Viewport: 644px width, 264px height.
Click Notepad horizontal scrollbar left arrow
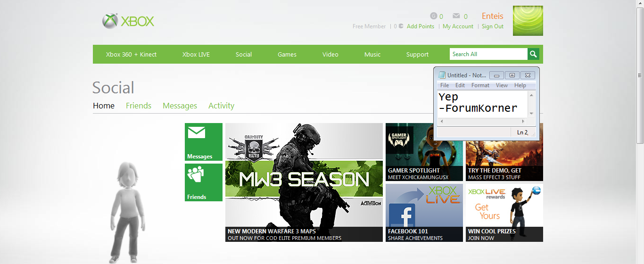tap(441, 121)
